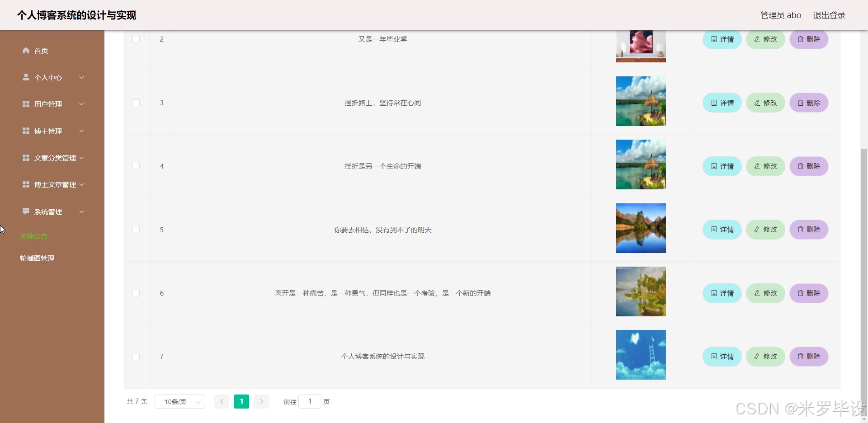
Task: Expand the 文章分类管理 chevron
Action: 81,158
